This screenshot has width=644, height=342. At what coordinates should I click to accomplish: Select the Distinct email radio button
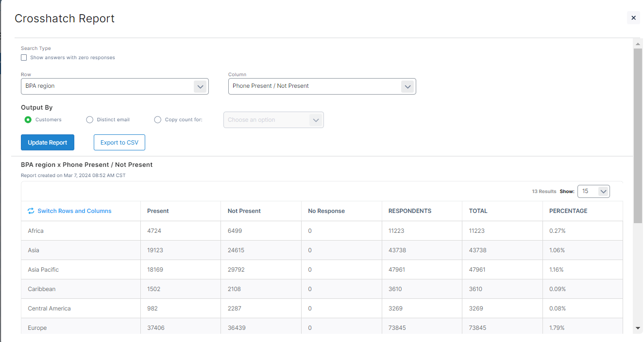89,120
